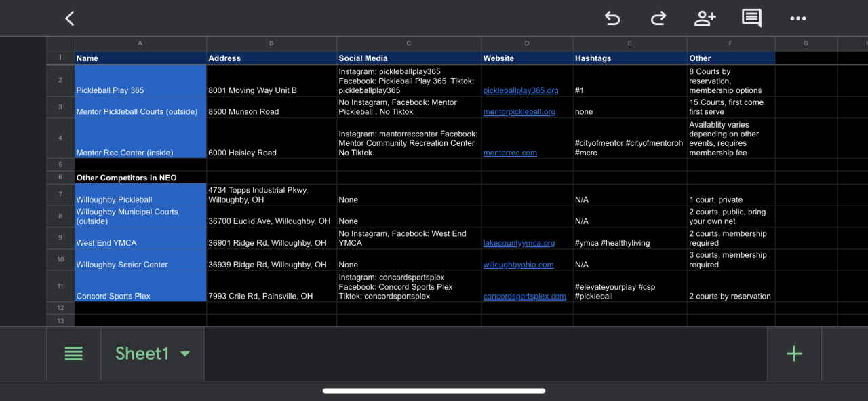This screenshot has height=401, width=868.
Task: Open lakecountyymca.org link
Action: click(519, 243)
